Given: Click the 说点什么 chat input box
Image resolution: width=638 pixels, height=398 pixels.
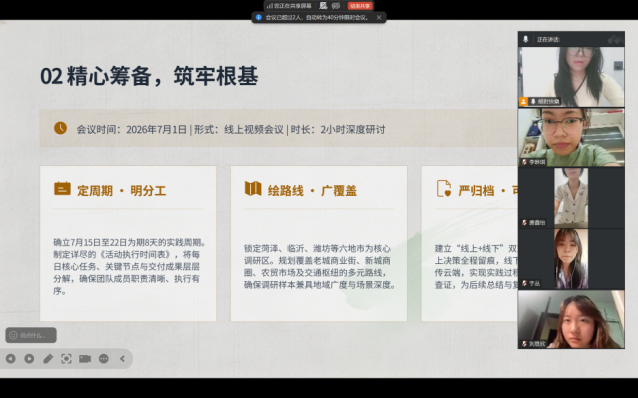Looking at the screenshot, I should [x=31, y=335].
